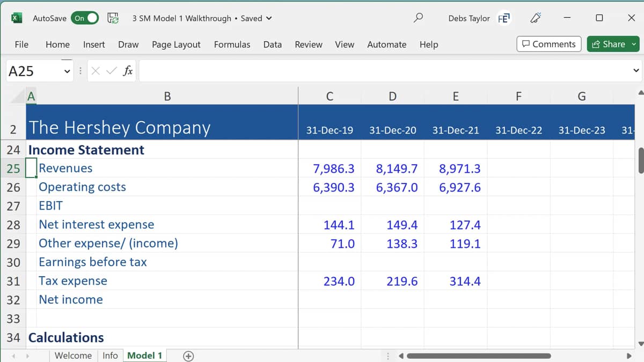Image resolution: width=644 pixels, height=362 pixels.
Task: Switch to the Info sheet tab
Action: (x=110, y=356)
